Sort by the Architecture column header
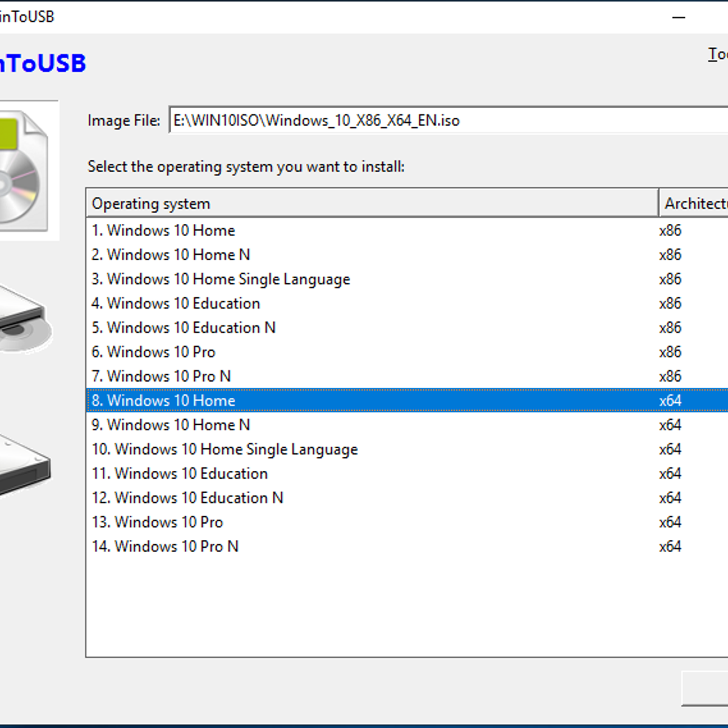728x728 pixels. click(695, 203)
